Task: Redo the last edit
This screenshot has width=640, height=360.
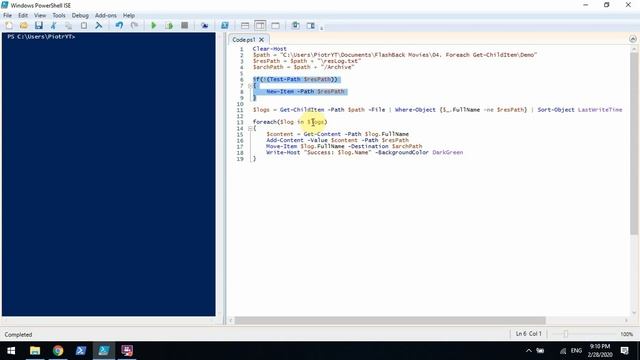Action: 134,26
